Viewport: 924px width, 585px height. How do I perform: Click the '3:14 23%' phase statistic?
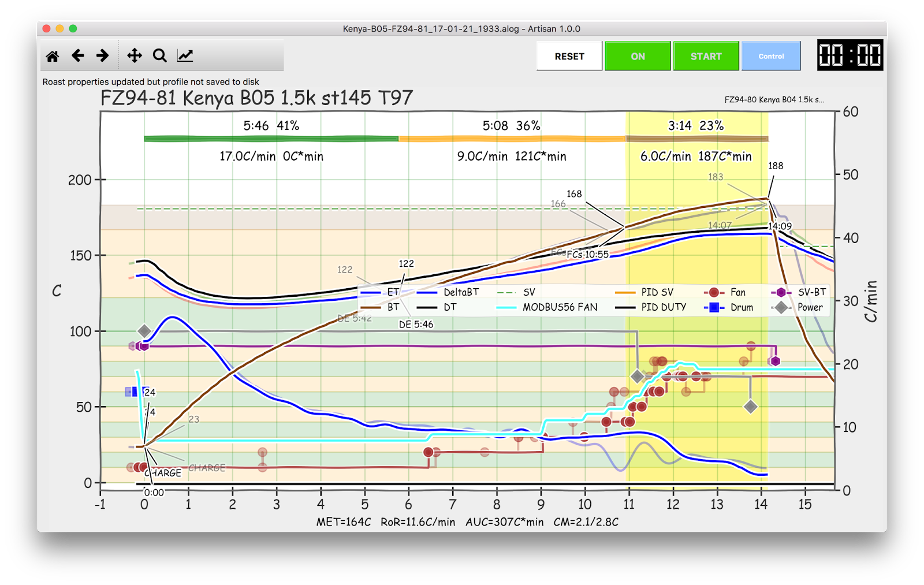pos(696,126)
